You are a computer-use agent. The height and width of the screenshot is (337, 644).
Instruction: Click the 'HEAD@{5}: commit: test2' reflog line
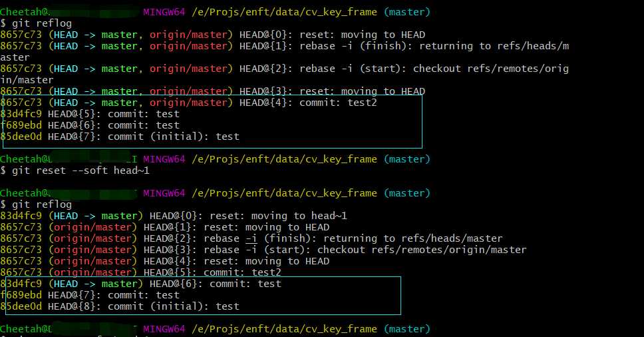coord(140,272)
